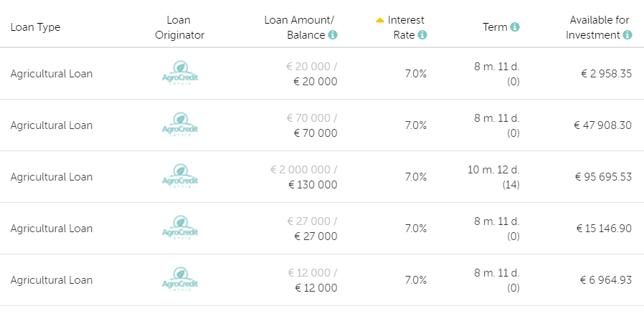The height and width of the screenshot is (321, 644).
Task: Sort by Loan Originator column header
Action: [x=180, y=27]
